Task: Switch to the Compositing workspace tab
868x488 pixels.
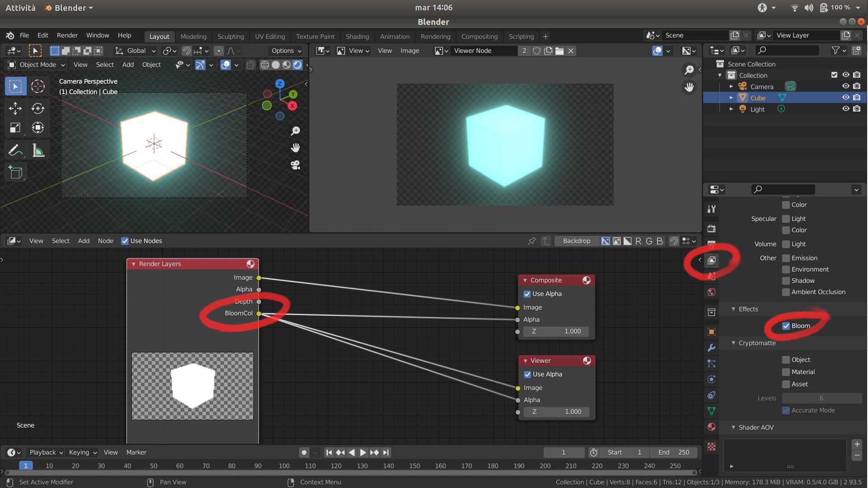Action: point(479,36)
